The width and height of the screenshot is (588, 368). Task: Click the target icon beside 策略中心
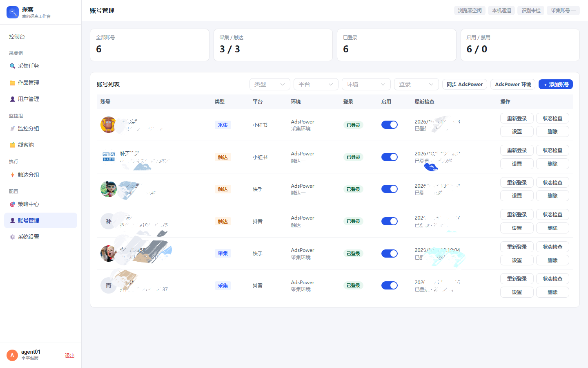pyautogui.click(x=13, y=204)
